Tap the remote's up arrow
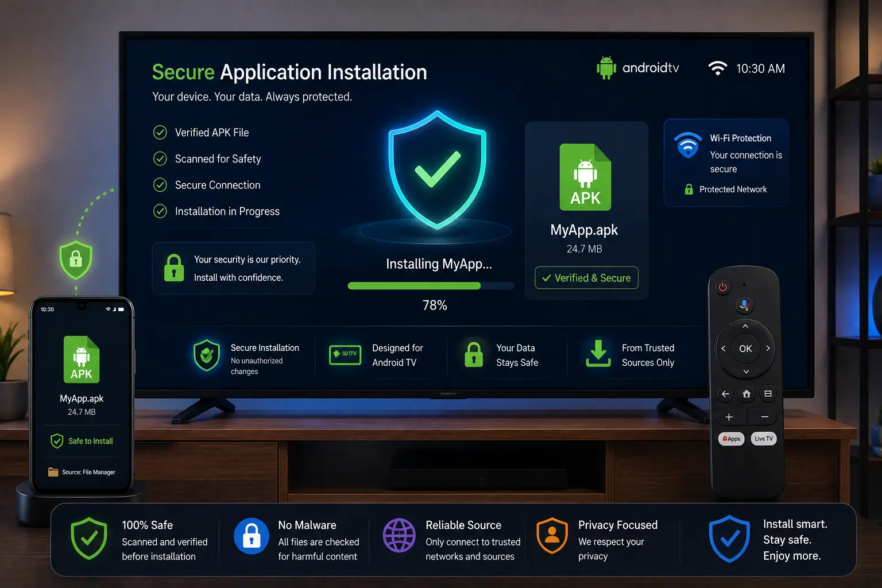The height and width of the screenshot is (588, 882). click(x=745, y=326)
